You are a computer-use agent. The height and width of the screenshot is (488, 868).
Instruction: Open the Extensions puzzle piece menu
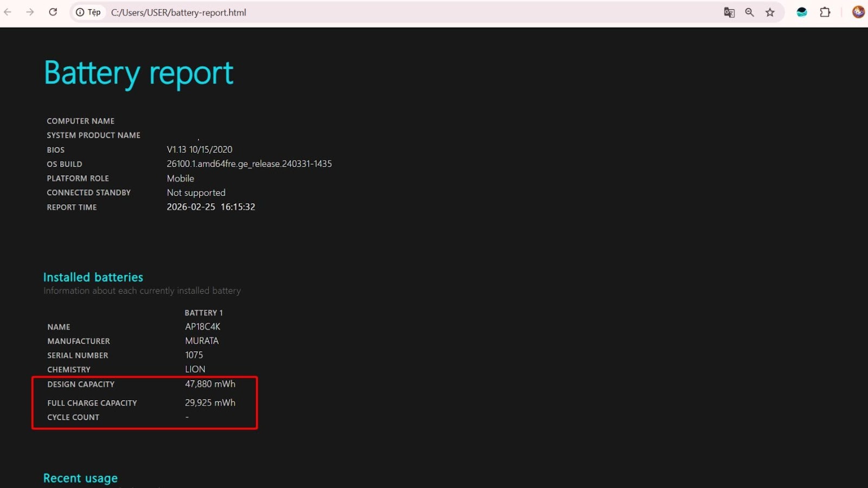[825, 12]
